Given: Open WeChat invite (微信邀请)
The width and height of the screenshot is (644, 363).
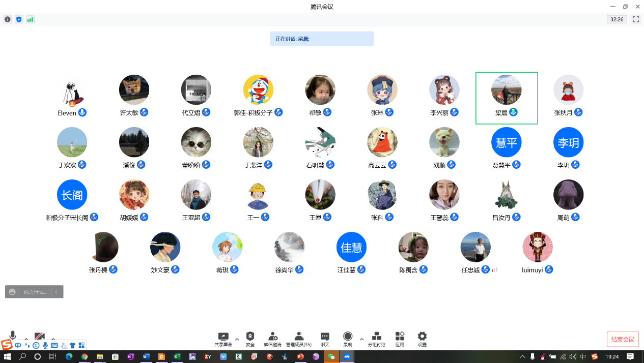Looking at the screenshot, I should [272, 339].
